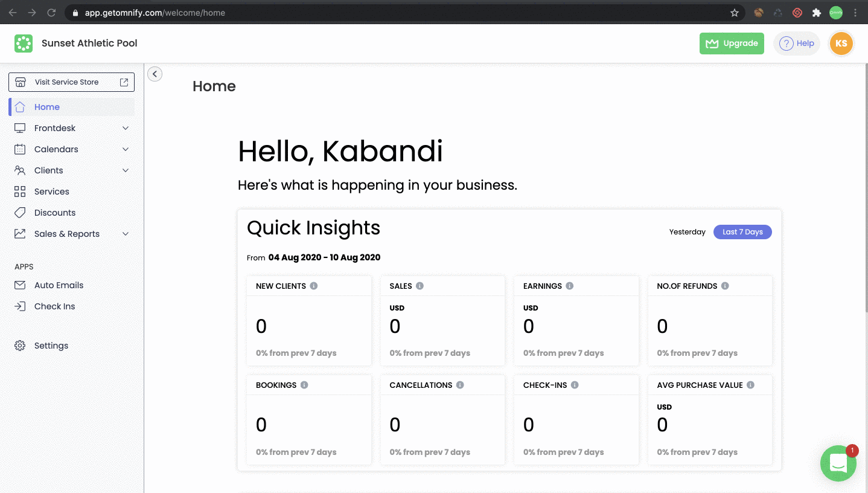This screenshot has width=868, height=493.
Task: Click info icon next to No.of Refunds
Action: point(725,286)
